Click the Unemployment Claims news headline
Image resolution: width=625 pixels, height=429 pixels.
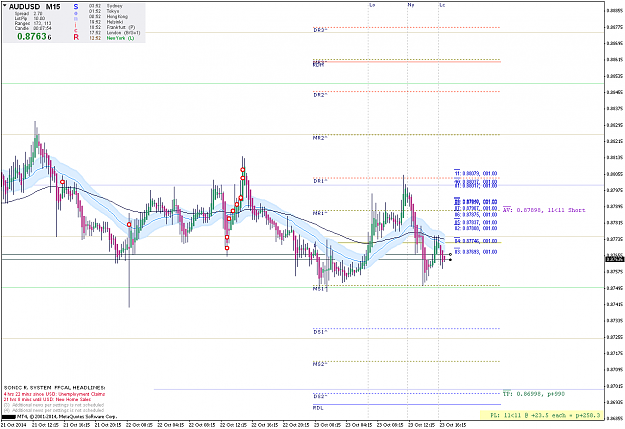coord(54,394)
